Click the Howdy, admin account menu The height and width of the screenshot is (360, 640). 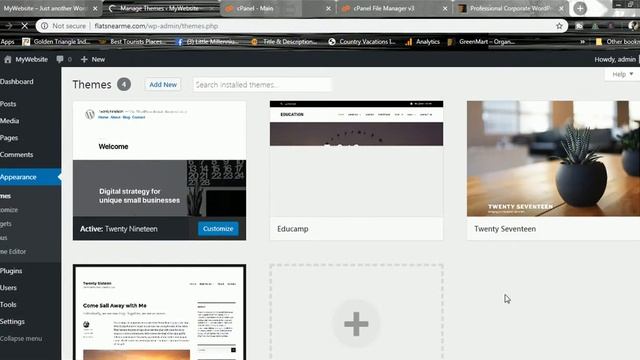coord(616,60)
